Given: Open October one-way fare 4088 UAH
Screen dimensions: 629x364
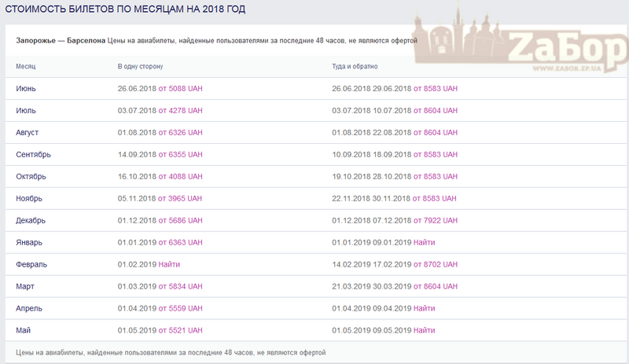Looking at the screenshot, I should click(x=181, y=177).
